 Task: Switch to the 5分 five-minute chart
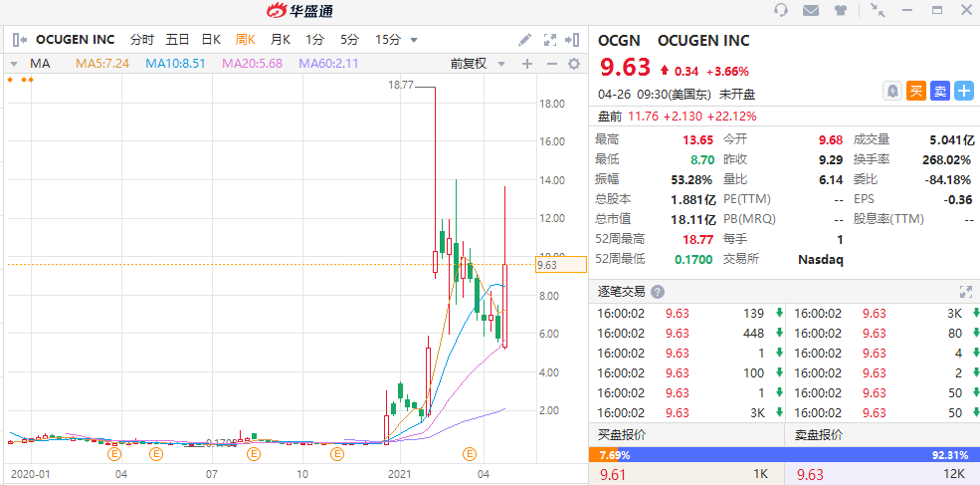click(x=350, y=40)
